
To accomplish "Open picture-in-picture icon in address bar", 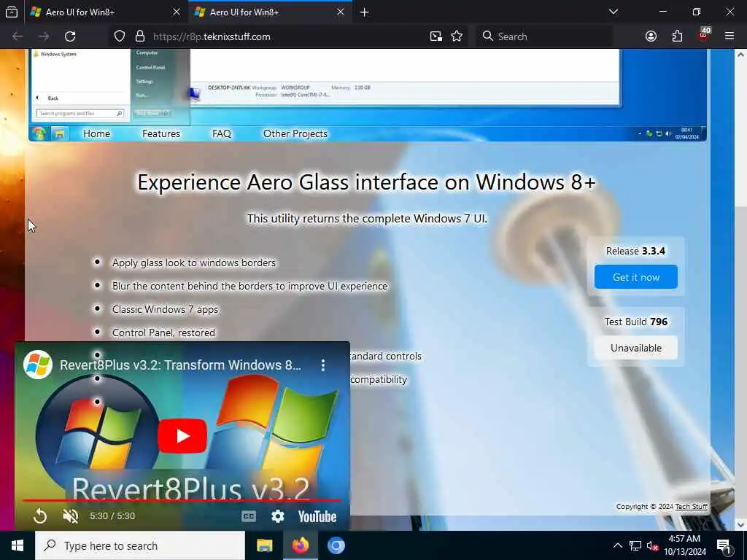I will click(x=436, y=36).
